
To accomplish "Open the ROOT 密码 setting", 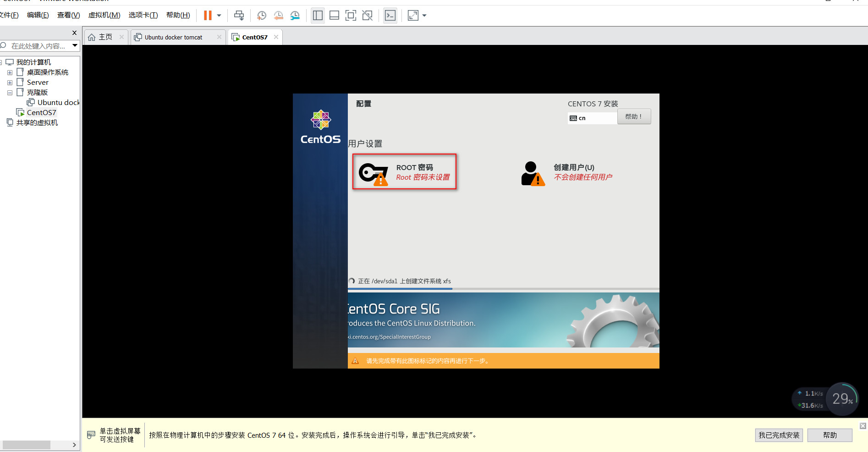I will coord(404,171).
